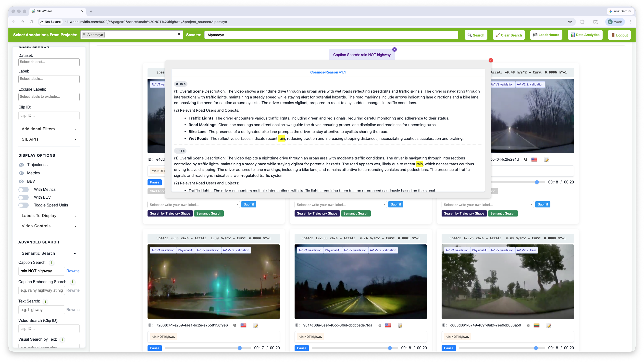Click the Save to field containing Alpamayo
Screen dimensions: 644x362
(331, 35)
